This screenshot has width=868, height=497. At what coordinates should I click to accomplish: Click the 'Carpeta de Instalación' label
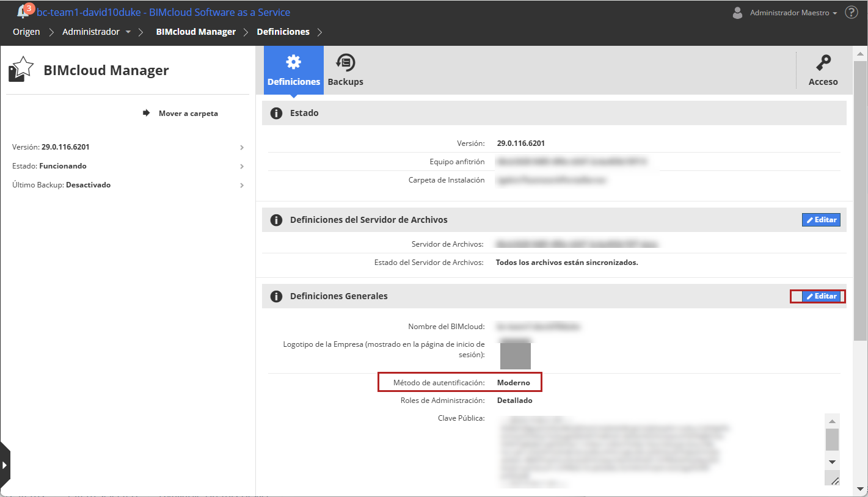tap(447, 180)
